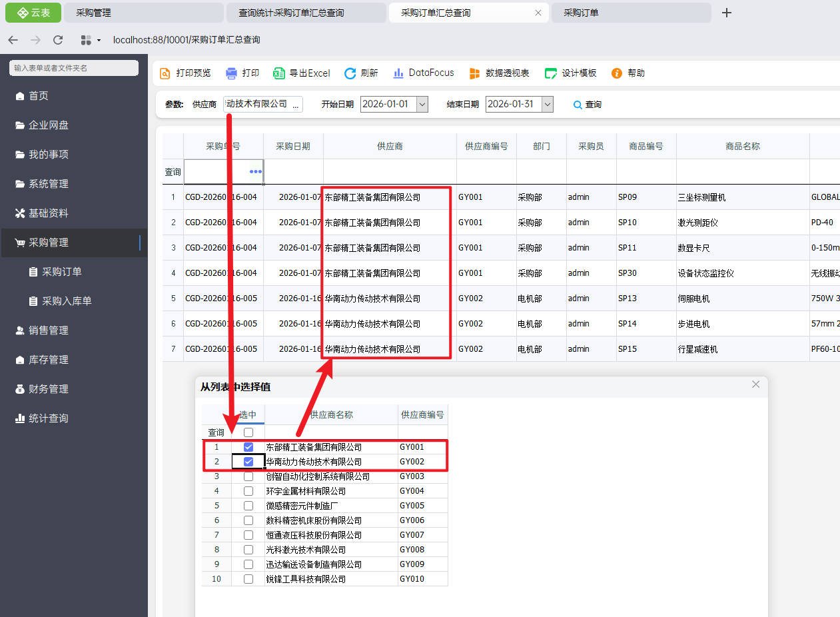840x617 pixels.
Task: Click the 采购单号 filter dots button
Action: point(256,172)
